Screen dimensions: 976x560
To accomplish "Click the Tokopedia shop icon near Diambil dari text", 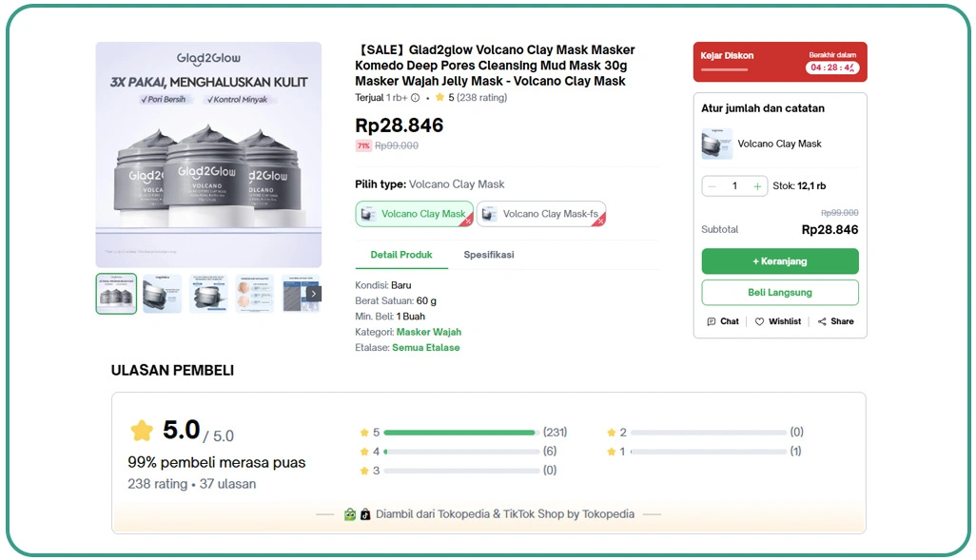I will [353, 513].
